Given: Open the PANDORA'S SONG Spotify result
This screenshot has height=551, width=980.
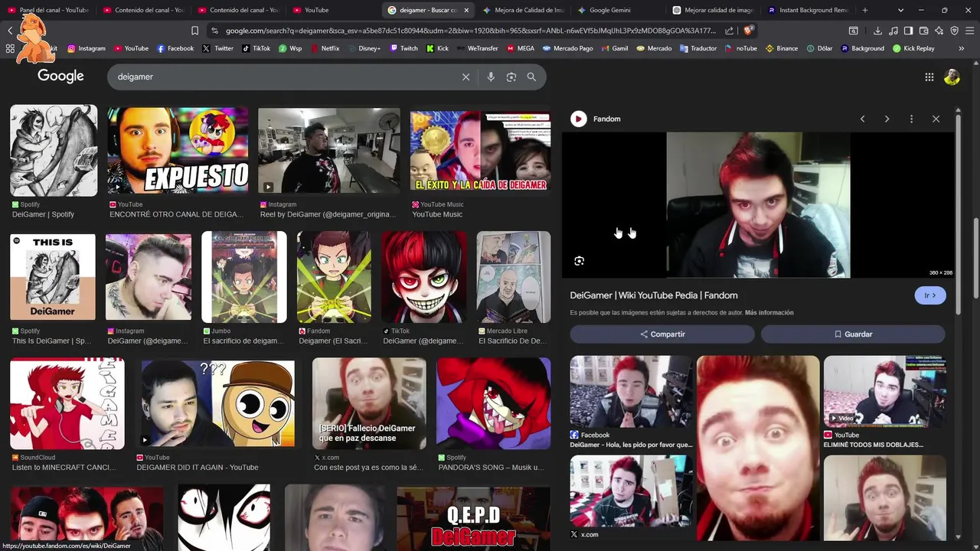Looking at the screenshot, I should (x=493, y=403).
